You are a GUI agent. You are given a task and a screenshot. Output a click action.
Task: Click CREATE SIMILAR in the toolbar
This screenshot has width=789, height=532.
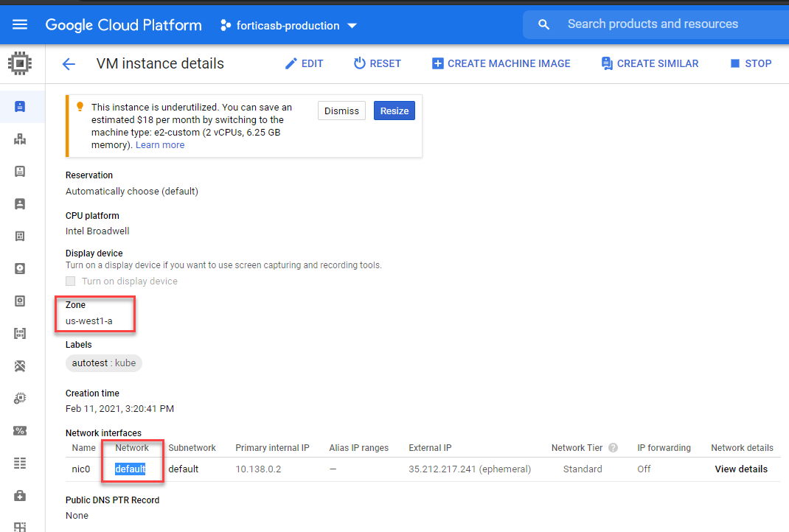pyautogui.click(x=650, y=63)
